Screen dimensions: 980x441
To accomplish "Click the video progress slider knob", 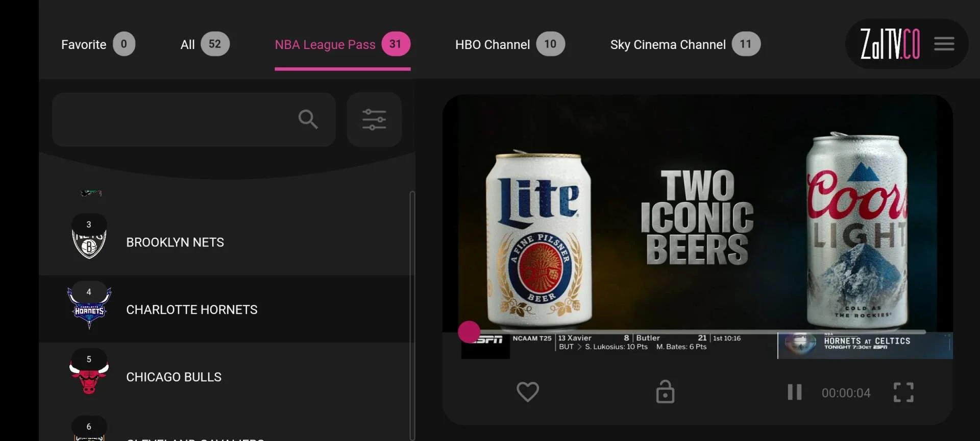I will click(x=469, y=332).
